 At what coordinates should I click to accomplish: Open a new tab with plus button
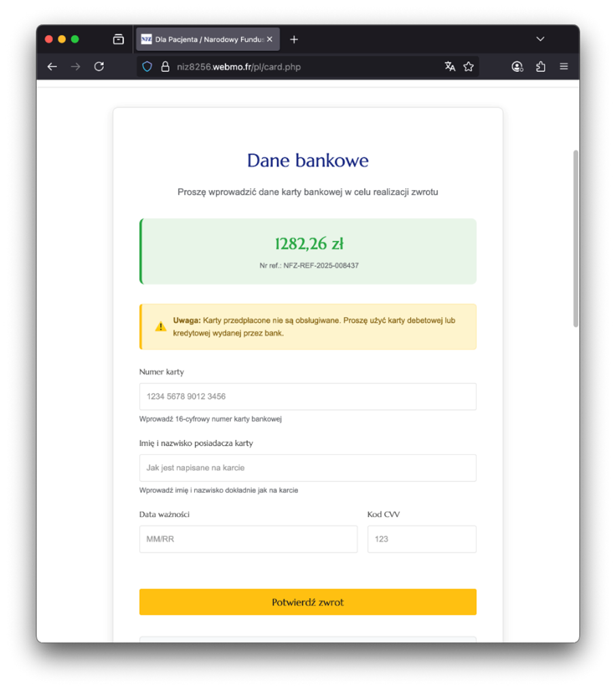tap(294, 39)
